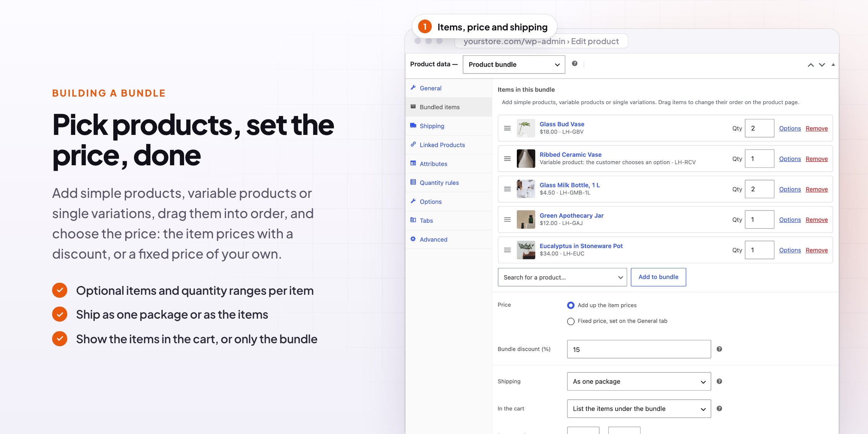The image size is (868, 434).
Task: Click the gear icon beside Advanced
Action: [413, 239]
